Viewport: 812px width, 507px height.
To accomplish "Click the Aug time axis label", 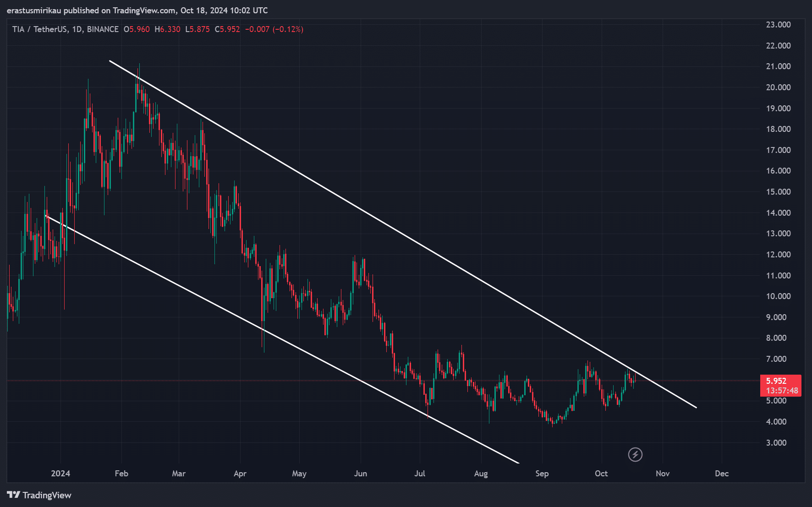I will (x=481, y=474).
